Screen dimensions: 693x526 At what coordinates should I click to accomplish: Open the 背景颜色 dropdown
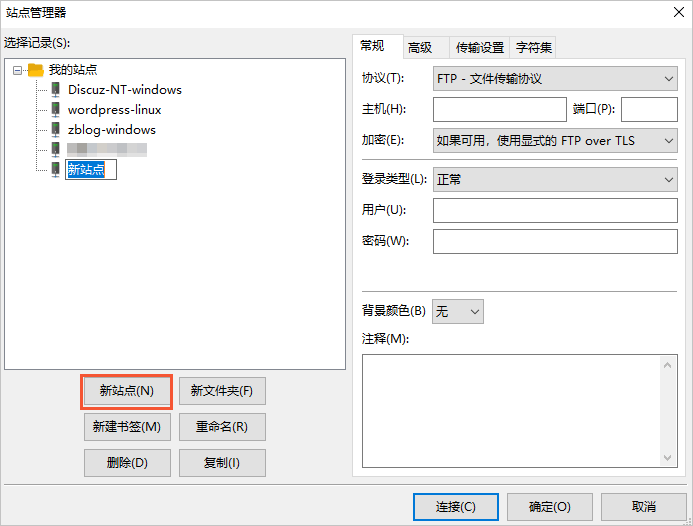[x=457, y=312]
